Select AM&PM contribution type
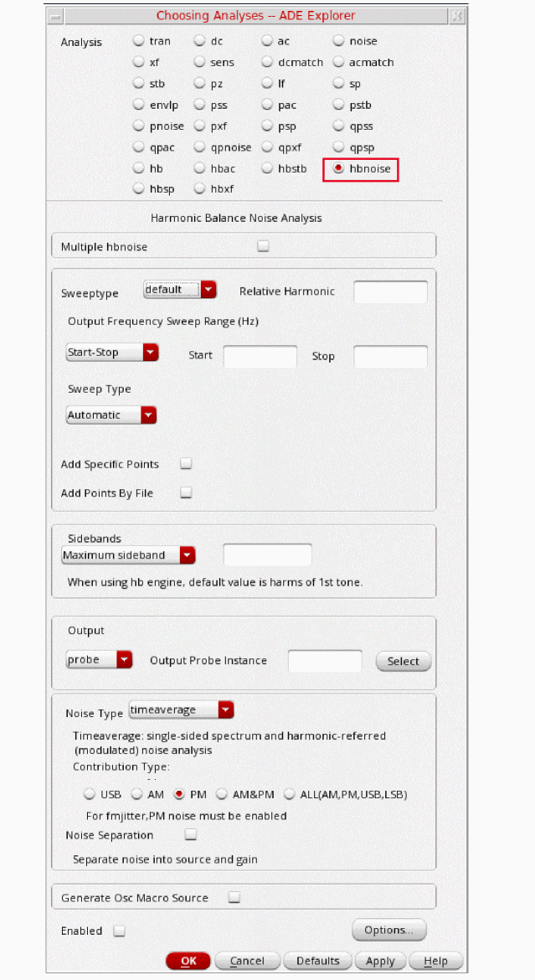The height and width of the screenshot is (980, 535). (221, 794)
